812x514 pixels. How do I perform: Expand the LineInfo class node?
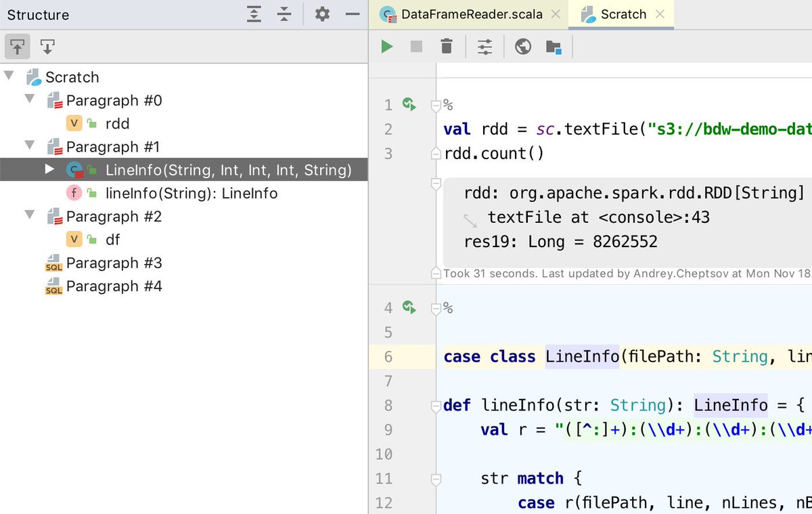[x=49, y=169]
